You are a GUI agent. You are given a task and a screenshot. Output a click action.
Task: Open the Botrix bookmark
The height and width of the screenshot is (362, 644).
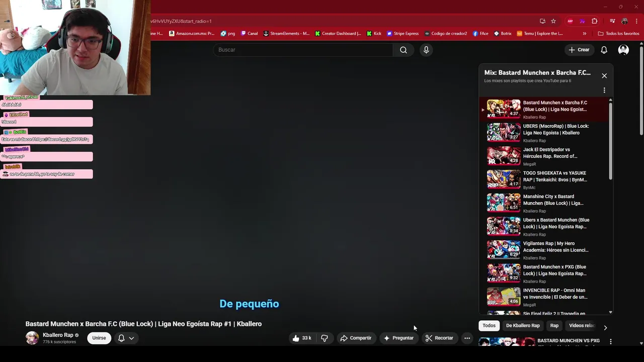pyautogui.click(x=503, y=34)
